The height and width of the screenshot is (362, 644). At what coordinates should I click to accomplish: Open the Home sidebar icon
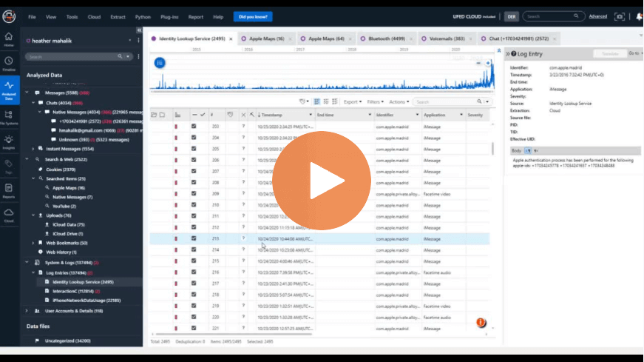(9, 39)
